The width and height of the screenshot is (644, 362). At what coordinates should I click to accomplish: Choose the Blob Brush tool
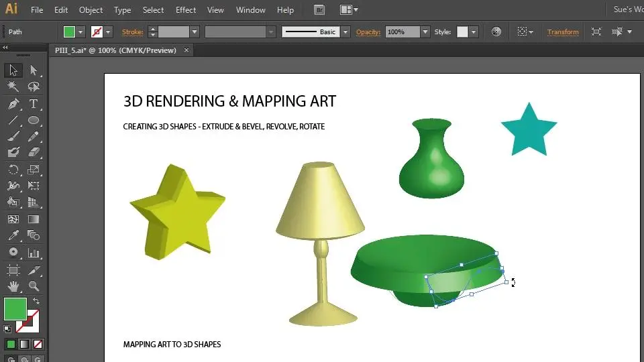13,152
